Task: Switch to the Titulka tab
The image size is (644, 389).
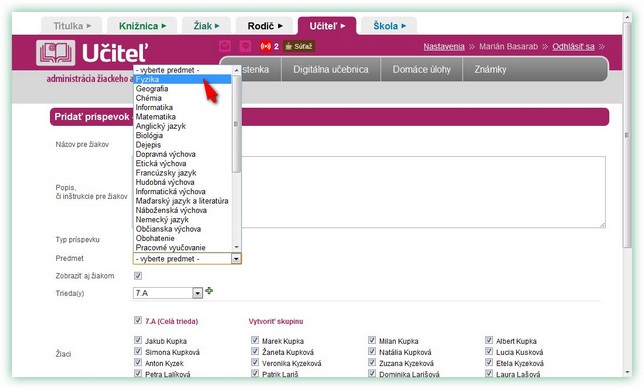Action: click(x=72, y=26)
